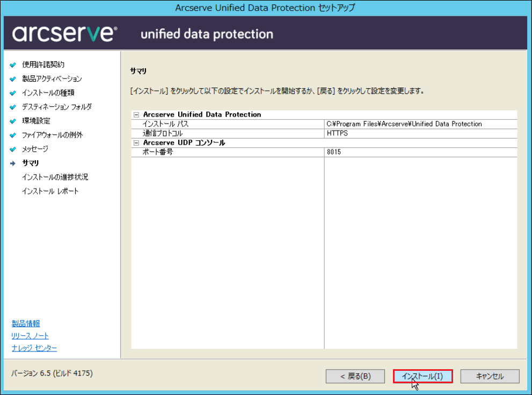
Task: Click the 通信プロトコル label cell
Action: [x=228, y=133]
